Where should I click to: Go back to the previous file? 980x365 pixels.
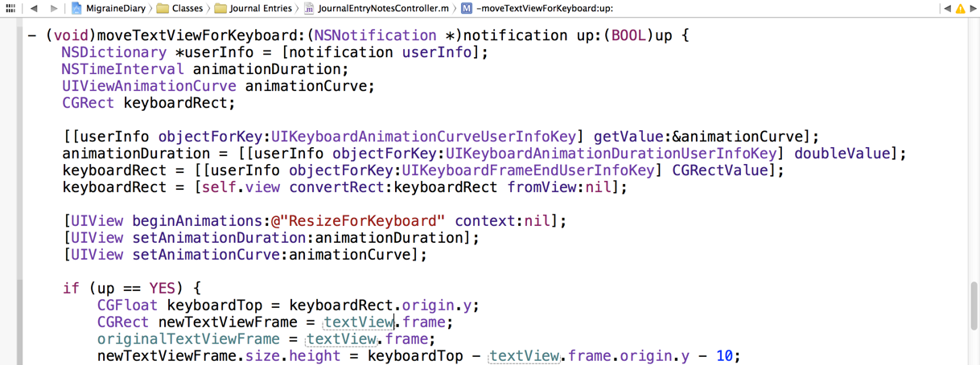click(34, 9)
